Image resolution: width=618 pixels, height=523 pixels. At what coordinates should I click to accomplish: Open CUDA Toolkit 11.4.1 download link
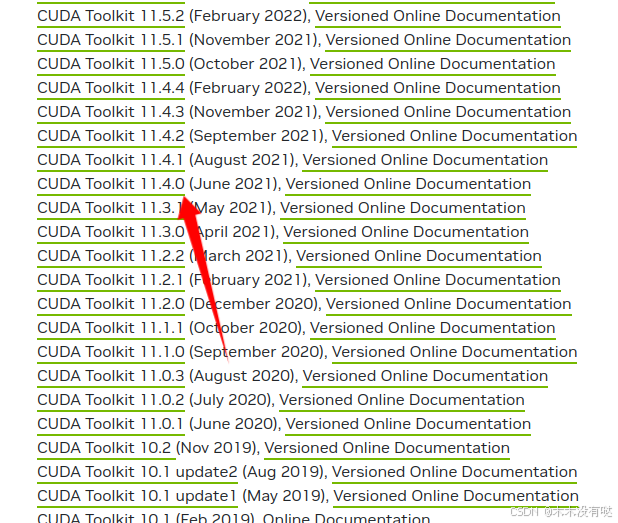[111, 160]
